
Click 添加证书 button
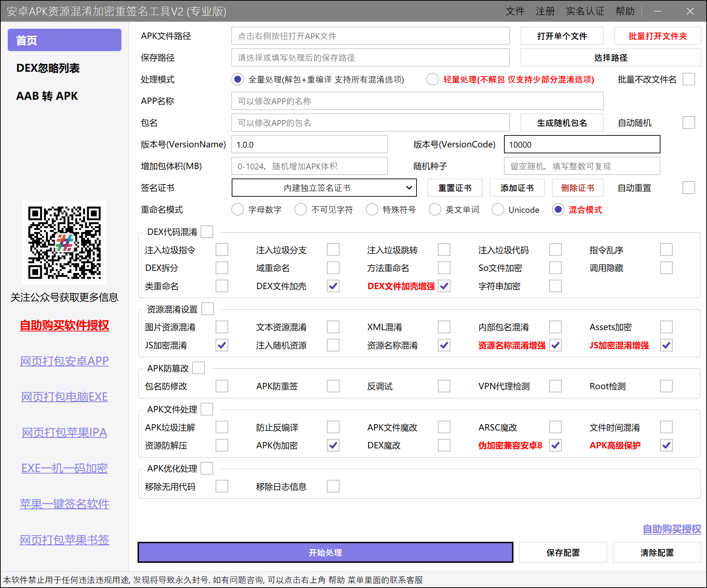[517, 188]
